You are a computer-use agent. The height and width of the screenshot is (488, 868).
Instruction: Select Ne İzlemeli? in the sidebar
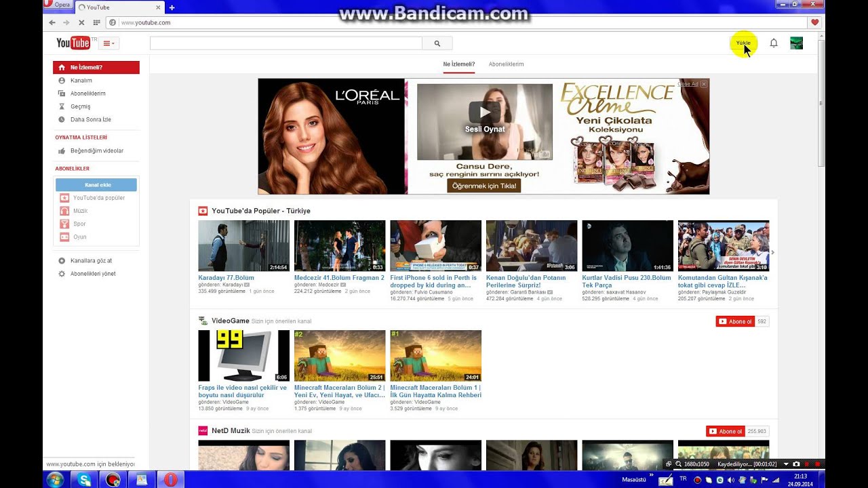pyautogui.click(x=96, y=67)
